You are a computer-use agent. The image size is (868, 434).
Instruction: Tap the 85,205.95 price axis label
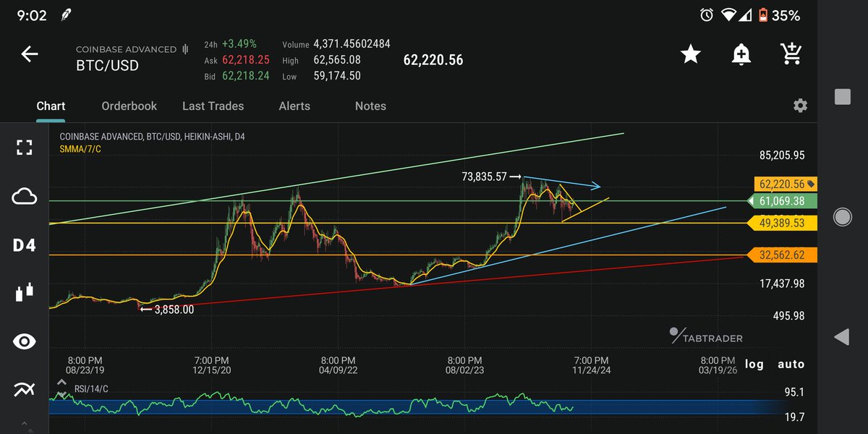[x=782, y=155]
